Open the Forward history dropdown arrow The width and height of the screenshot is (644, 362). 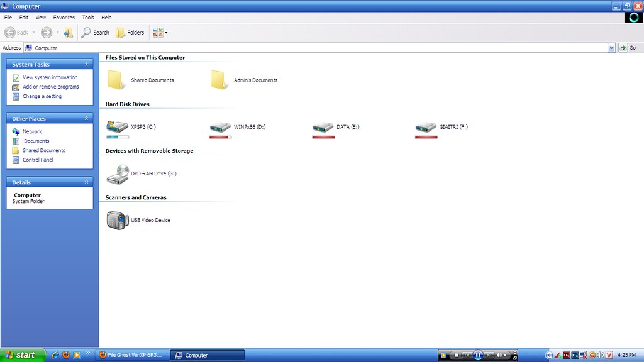click(57, 33)
